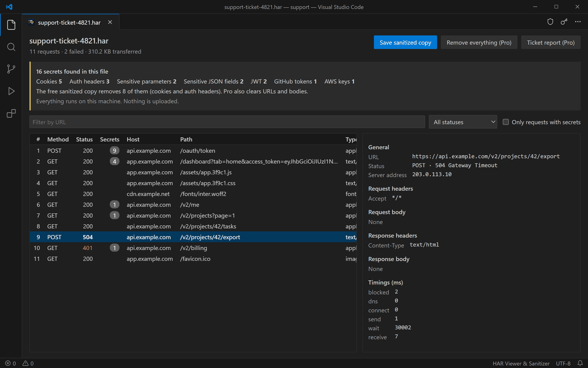Open the Search view in activity bar

[11, 47]
